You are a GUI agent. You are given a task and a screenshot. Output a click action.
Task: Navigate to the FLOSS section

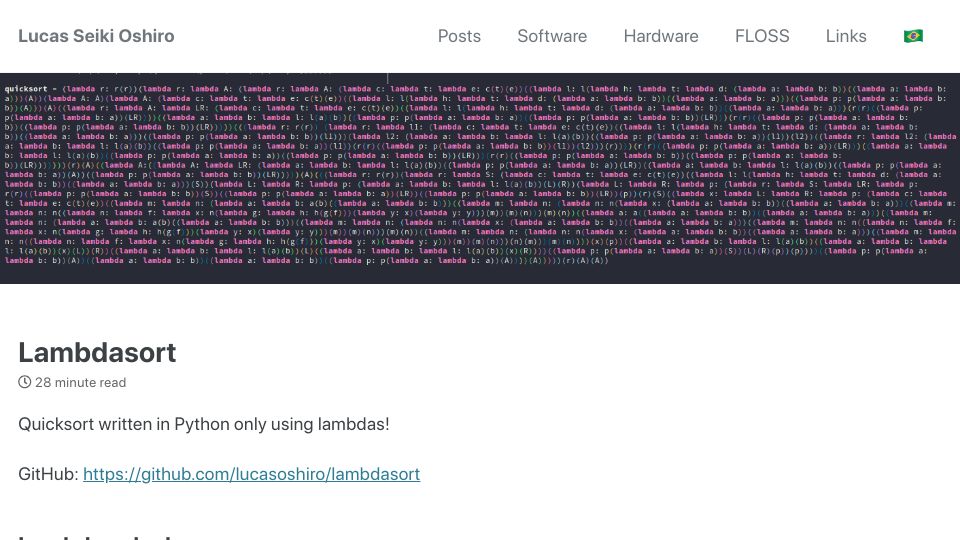(x=762, y=36)
